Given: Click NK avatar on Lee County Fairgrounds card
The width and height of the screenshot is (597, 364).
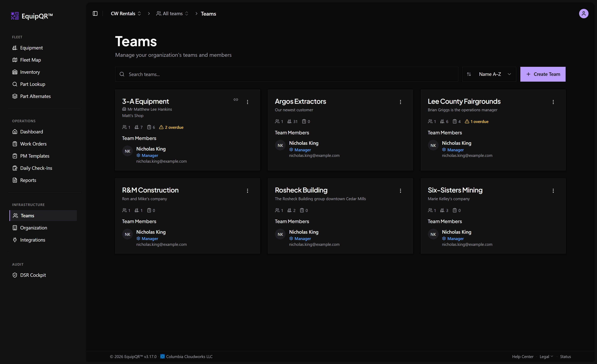Looking at the screenshot, I should coord(433,145).
